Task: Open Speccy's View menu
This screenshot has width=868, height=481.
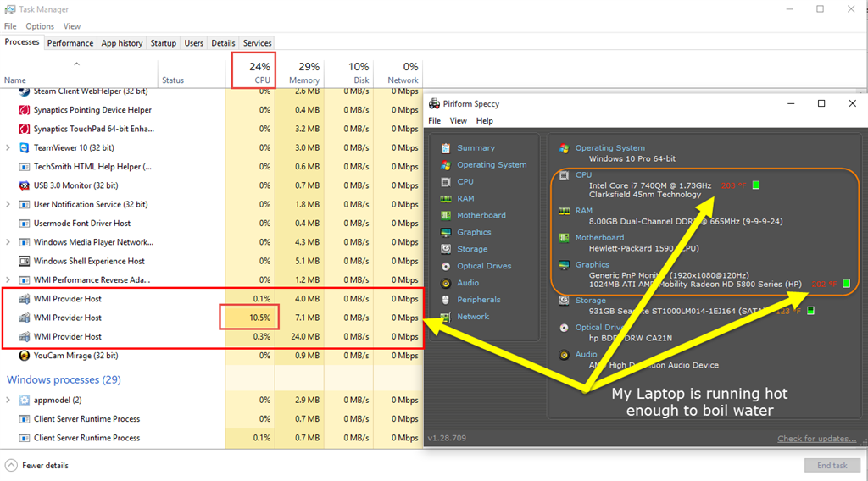Action: click(459, 121)
